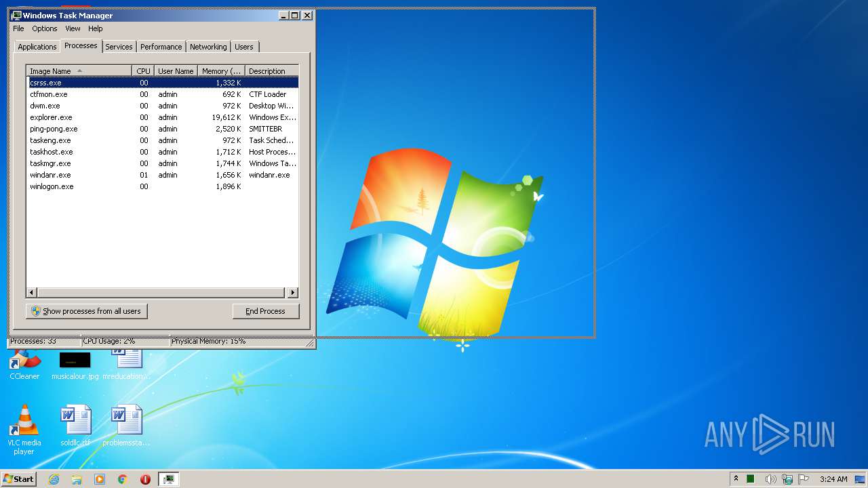
Task: Sort by Description column header
Action: tap(271, 71)
